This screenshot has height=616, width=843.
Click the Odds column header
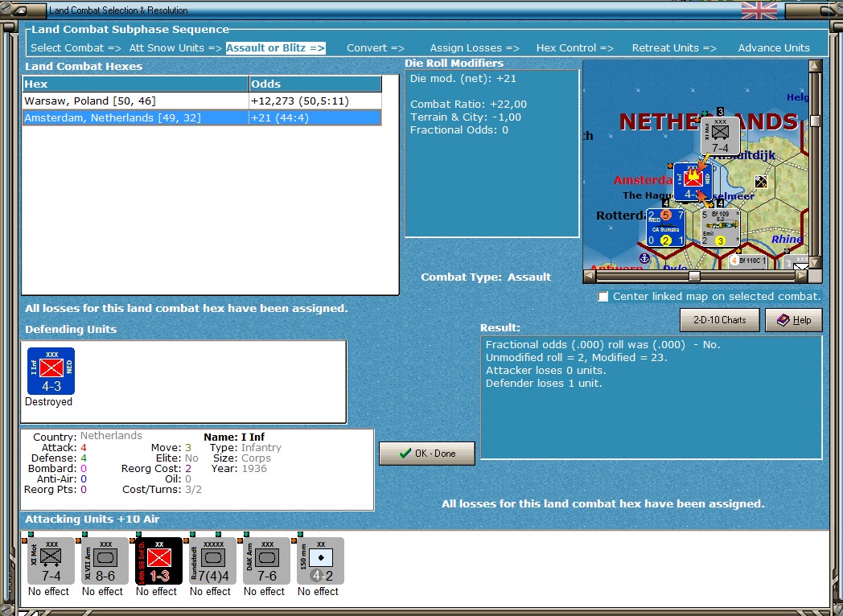(315, 84)
